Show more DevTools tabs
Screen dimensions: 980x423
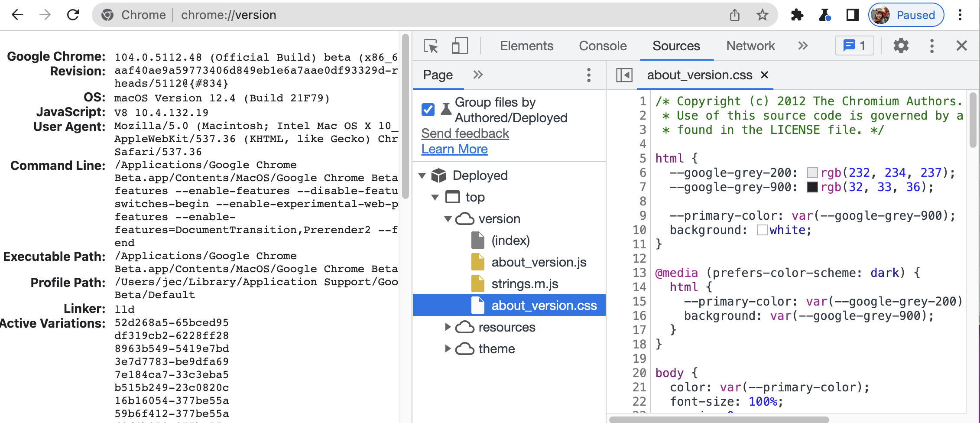point(803,46)
